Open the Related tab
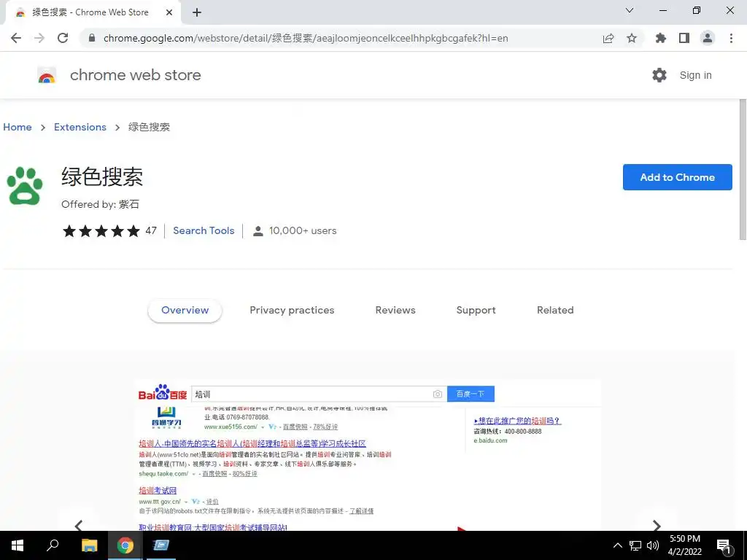747x560 pixels. click(555, 310)
